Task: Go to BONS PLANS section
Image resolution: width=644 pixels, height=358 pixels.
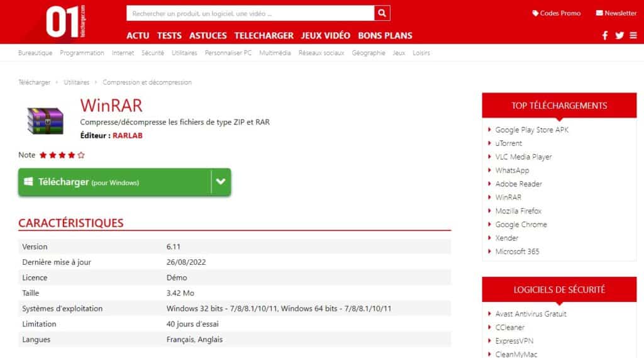Action: (385, 35)
